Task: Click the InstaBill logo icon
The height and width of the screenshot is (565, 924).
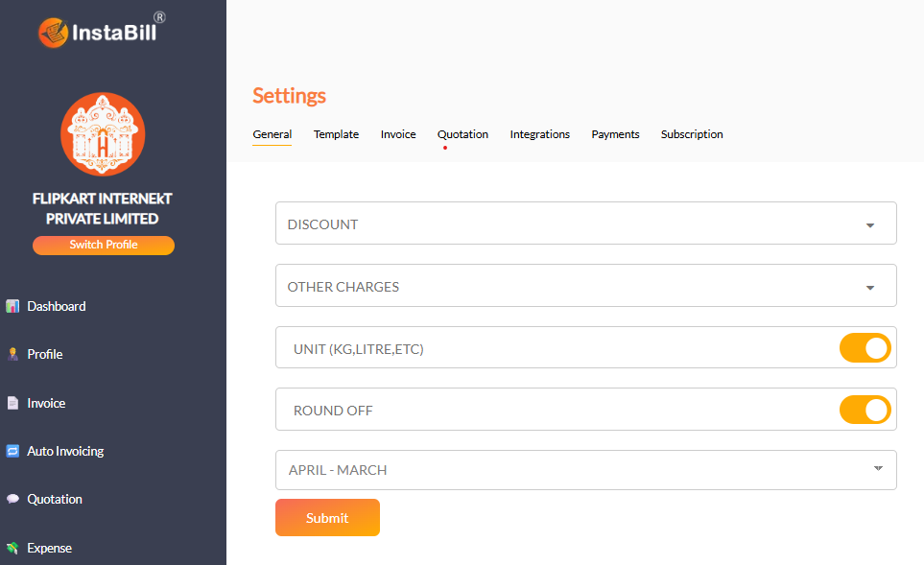Action: point(53,34)
